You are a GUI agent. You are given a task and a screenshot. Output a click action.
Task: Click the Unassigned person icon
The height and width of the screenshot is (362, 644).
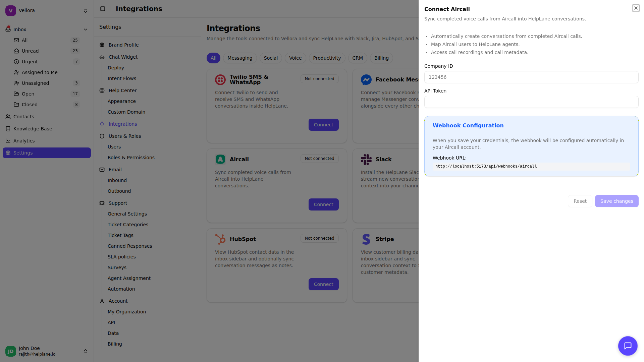(x=16, y=83)
